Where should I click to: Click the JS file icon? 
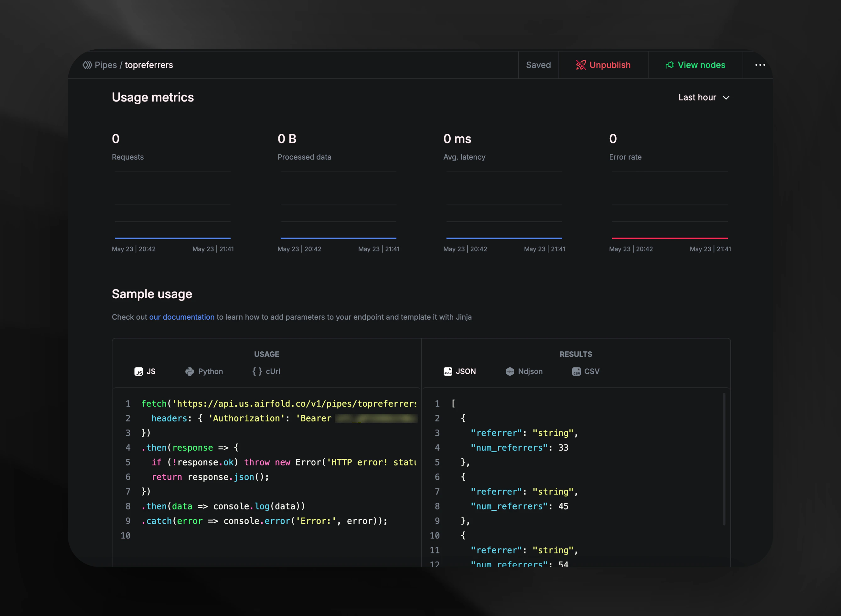tap(139, 371)
